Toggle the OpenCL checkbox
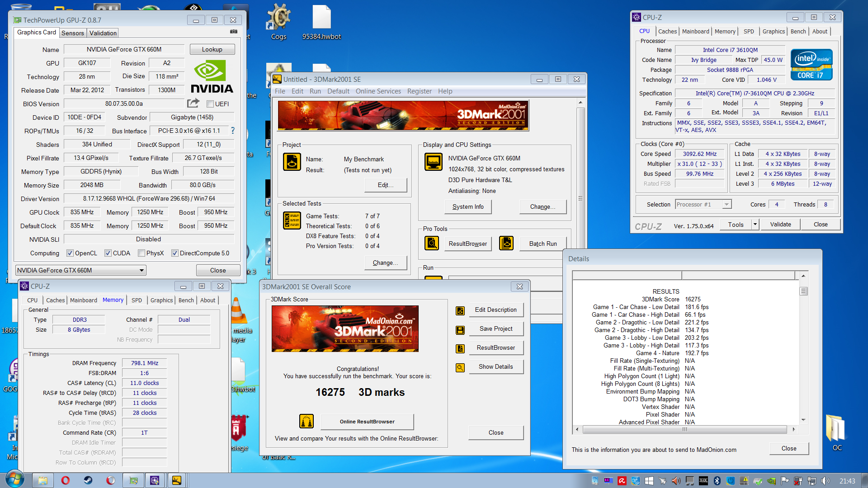Screen dimensions: 868x488 pos(70,253)
